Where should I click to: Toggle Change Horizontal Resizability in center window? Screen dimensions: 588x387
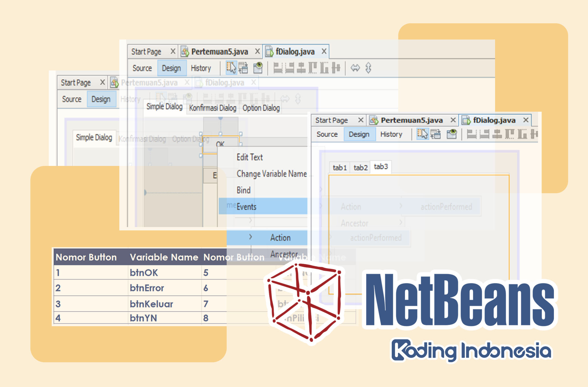pyautogui.click(x=355, y=68)
